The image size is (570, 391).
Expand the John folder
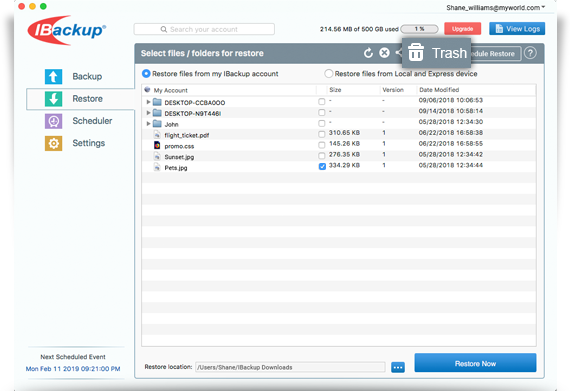[x=148, y=124]
